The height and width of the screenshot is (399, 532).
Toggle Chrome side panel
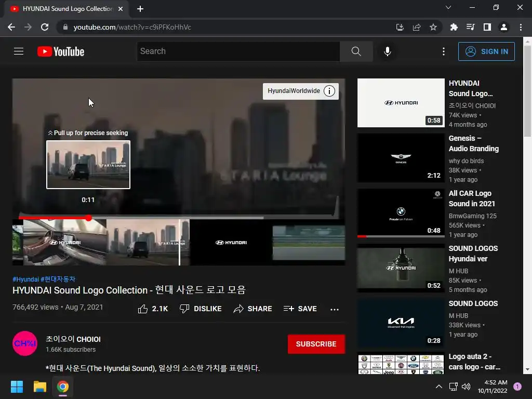(487, 27)
